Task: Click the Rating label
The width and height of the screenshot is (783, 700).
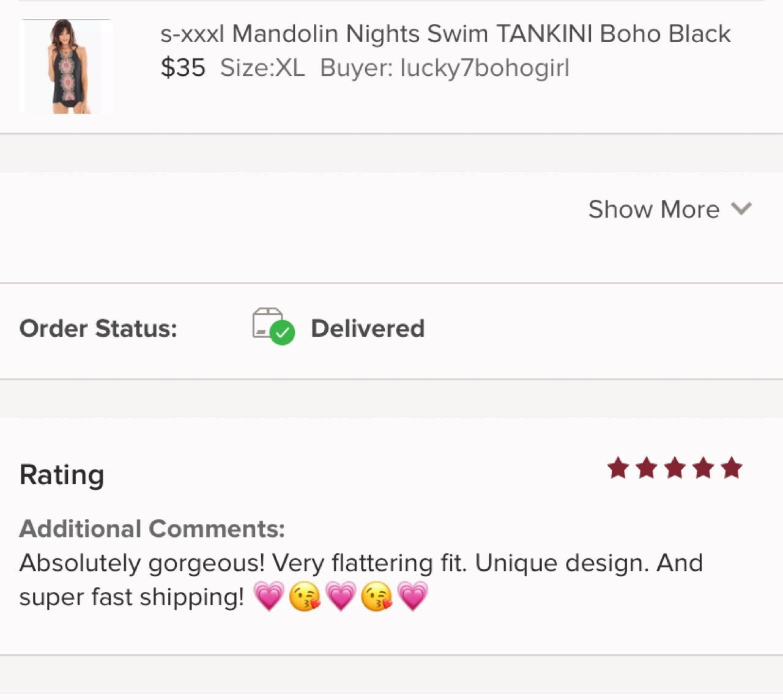Action: tap(62, 475)
